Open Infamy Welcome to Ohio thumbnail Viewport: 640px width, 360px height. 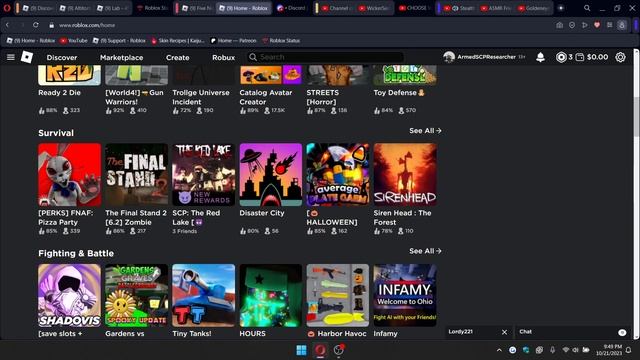pos(405,295)
